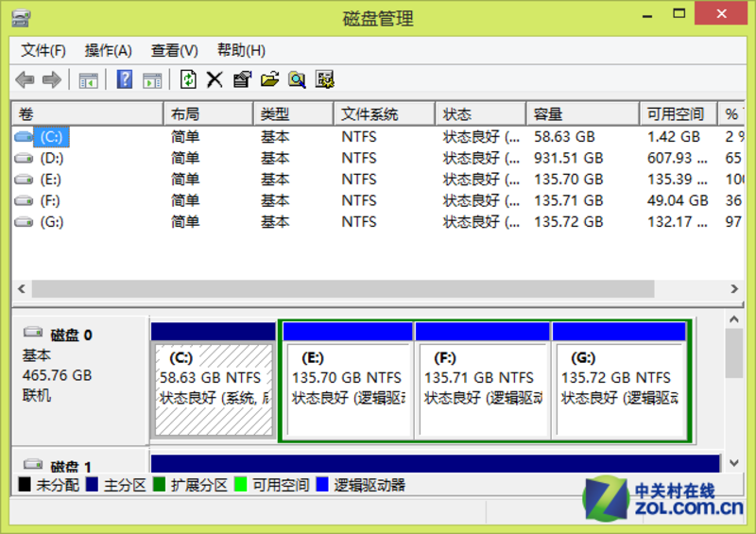This screenshot has height=534, width=756.
Task: Sort by the 卷 column header
Action: click(x=87, y=114)
